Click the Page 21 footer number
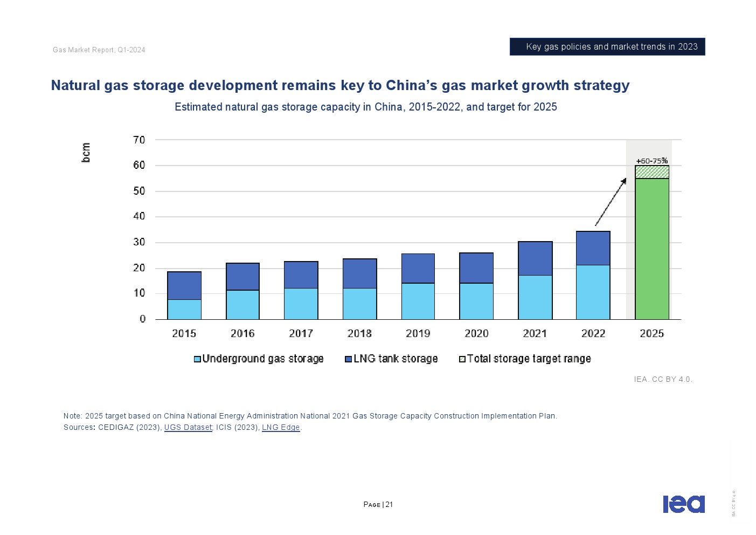 tap(378, 505)
